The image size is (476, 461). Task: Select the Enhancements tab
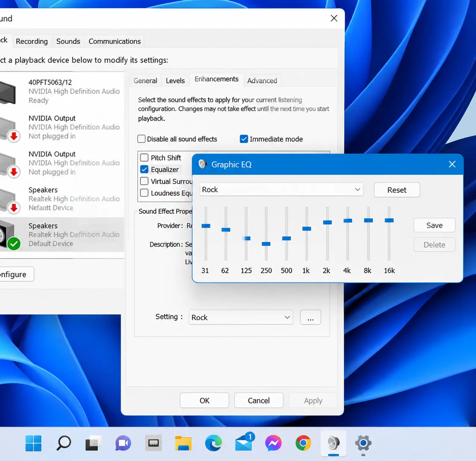(x=217, y=79)
